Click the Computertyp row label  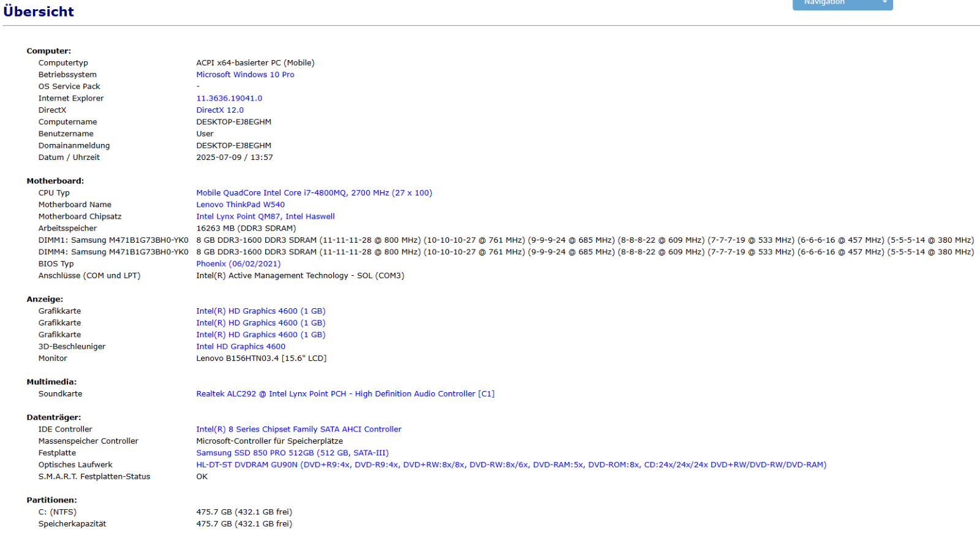coord(63,63)
